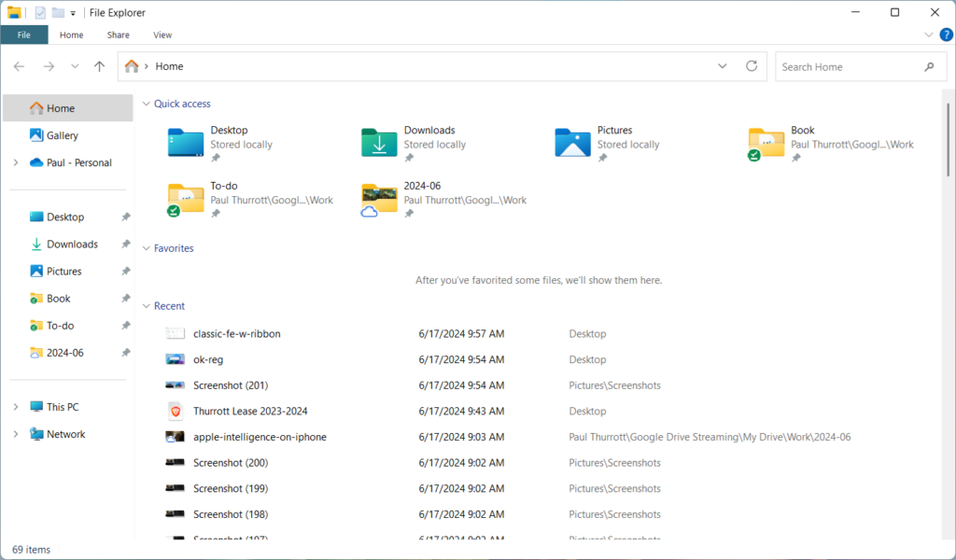Screen dimensions: 956x560
Task: Open the File menu
Action: click(x=24, y=34)
